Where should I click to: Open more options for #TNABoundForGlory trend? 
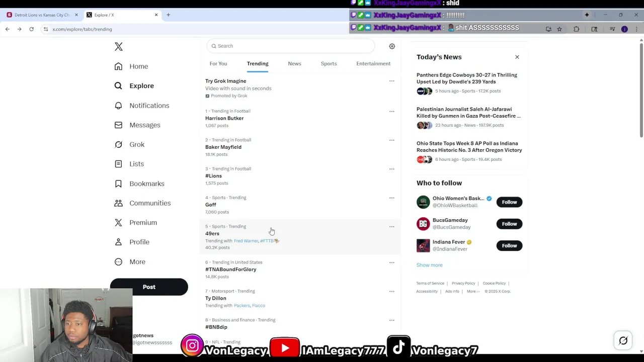coord(391,262)
